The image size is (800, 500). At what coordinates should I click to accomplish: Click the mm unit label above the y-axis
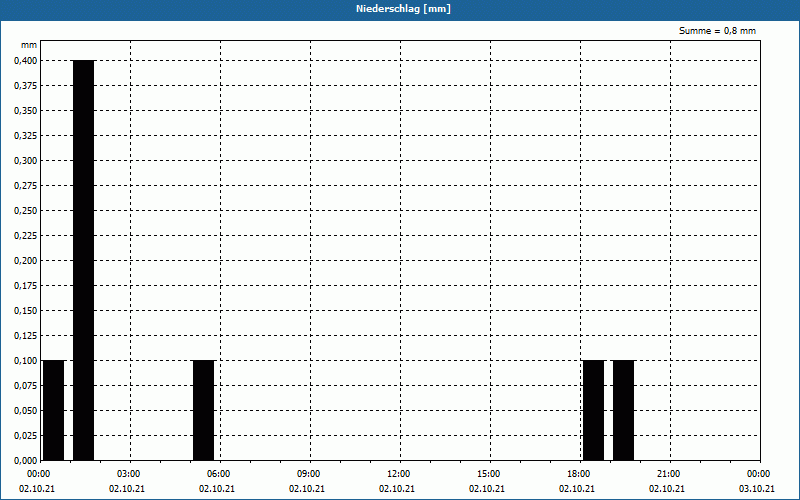[x=29, y=45]
